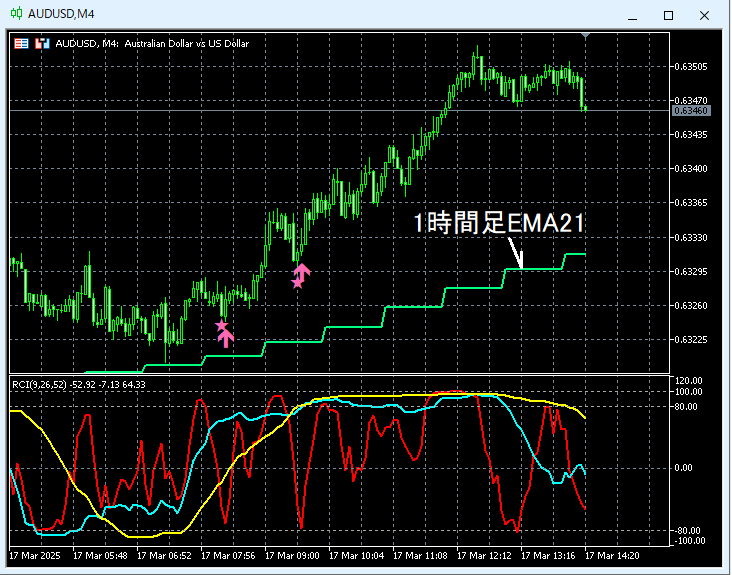This screenshot has height=575, width=732.
Task: Select the 1時間足EMA21 text label
Action: [x=499, y=223]
